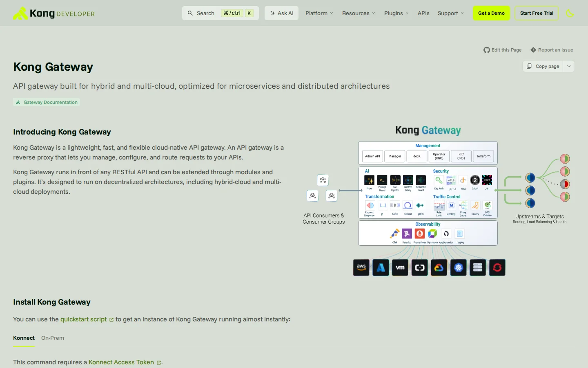Click the Callout icon

pyautogui.click(x=408, y=206)
